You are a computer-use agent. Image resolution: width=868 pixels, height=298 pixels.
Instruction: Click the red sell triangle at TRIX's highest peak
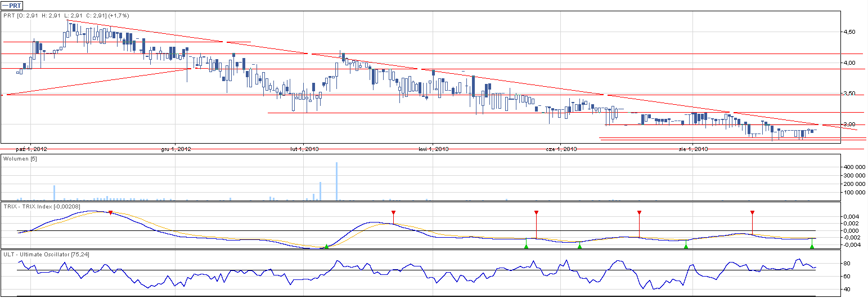click(110, 212)
